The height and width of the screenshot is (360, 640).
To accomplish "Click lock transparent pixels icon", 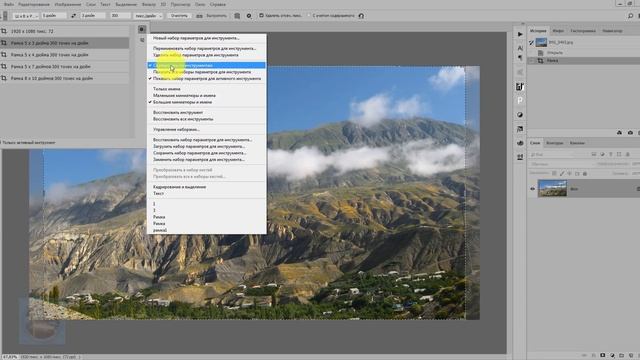I will (x=554, y=173).
